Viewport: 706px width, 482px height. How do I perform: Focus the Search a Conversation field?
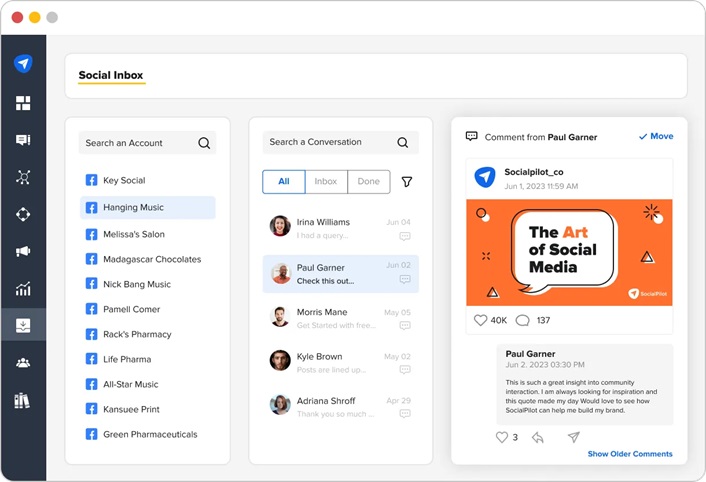click(340, 143)
